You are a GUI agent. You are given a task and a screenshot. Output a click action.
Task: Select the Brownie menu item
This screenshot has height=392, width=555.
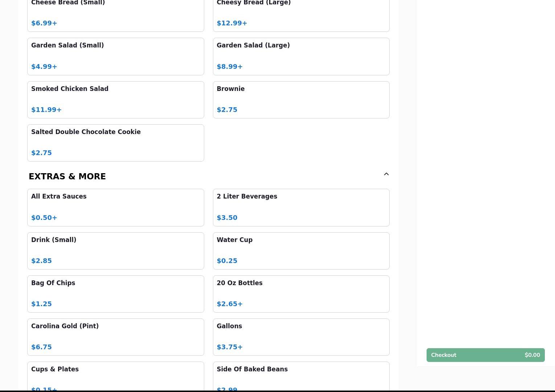click(x=301, y=100)
